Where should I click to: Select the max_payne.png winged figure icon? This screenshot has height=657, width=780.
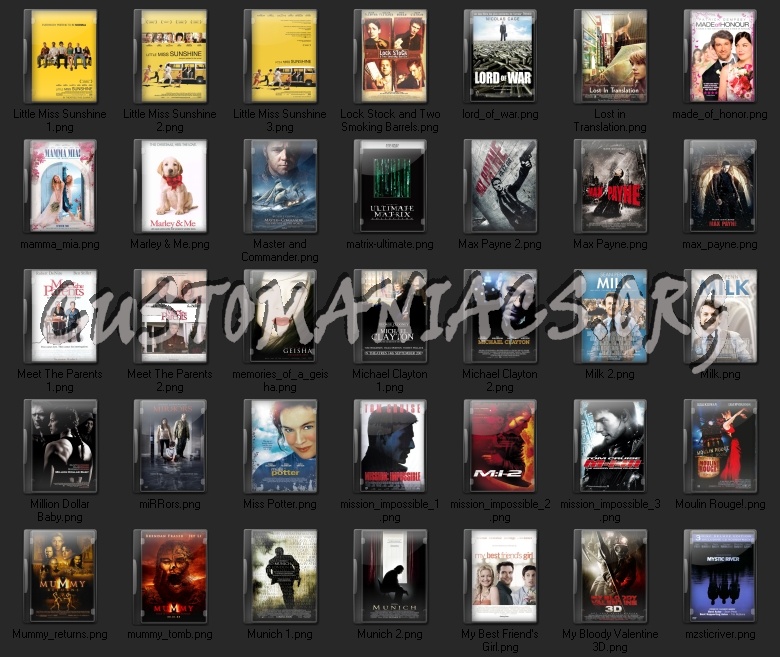[720, 186]
